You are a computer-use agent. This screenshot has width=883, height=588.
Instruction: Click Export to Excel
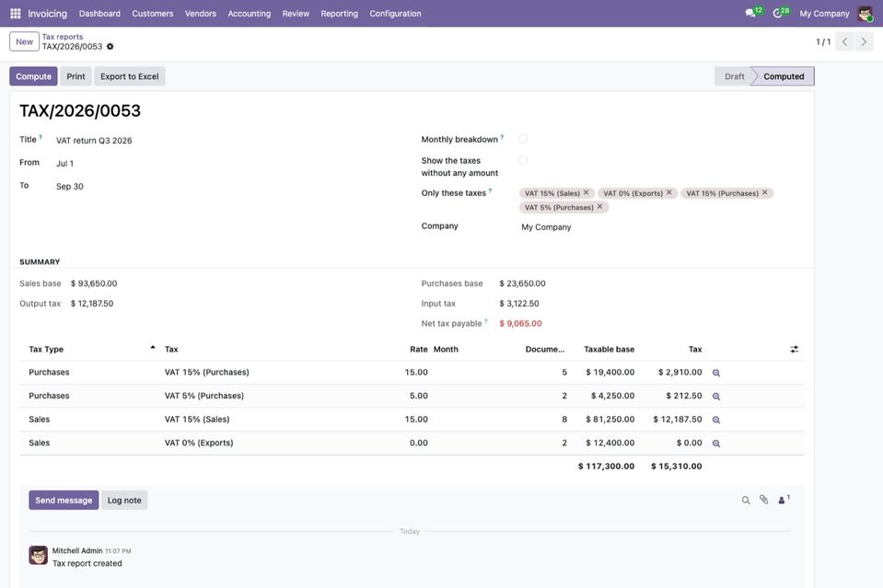(130, 76)
